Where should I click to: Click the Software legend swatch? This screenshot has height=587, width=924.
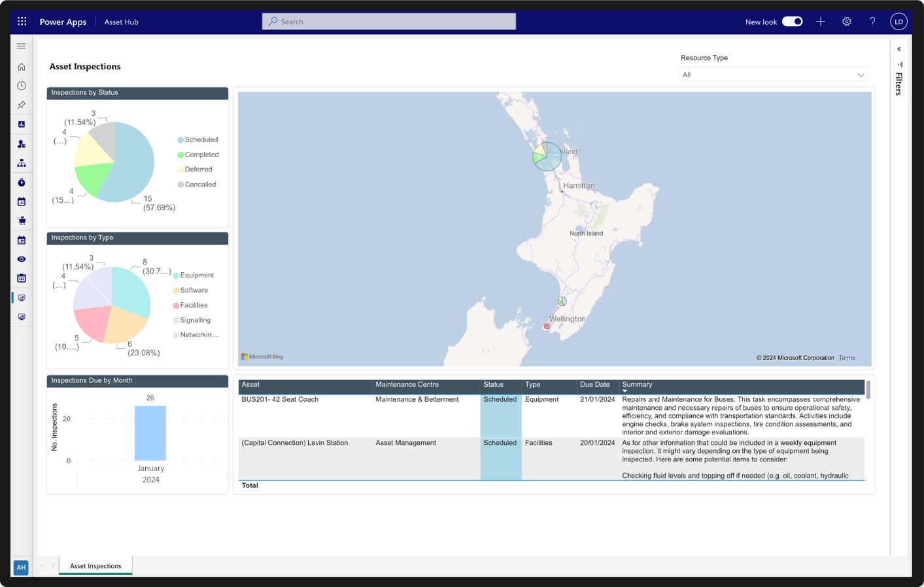176,291
